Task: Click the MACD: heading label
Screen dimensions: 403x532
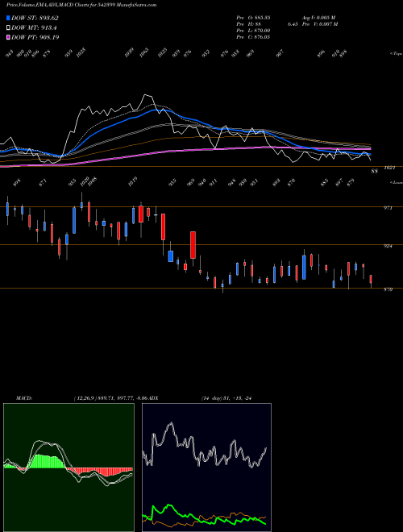Action: [23, 398]
